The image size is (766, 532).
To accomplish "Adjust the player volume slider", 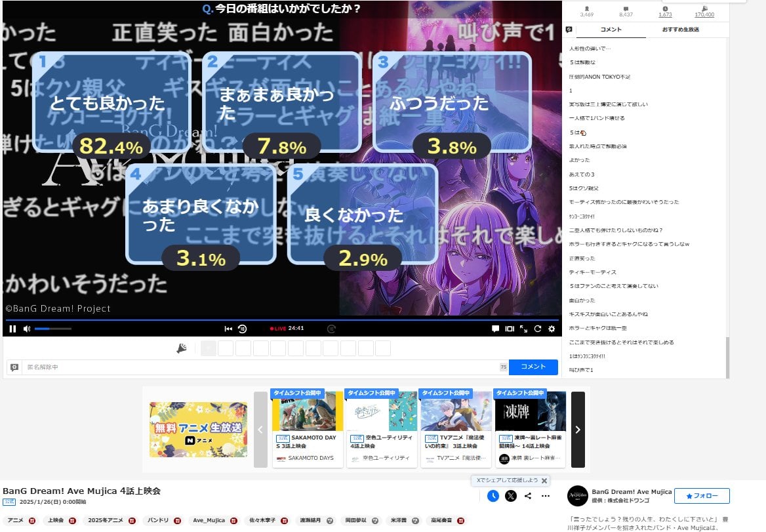I will (52, 329).
